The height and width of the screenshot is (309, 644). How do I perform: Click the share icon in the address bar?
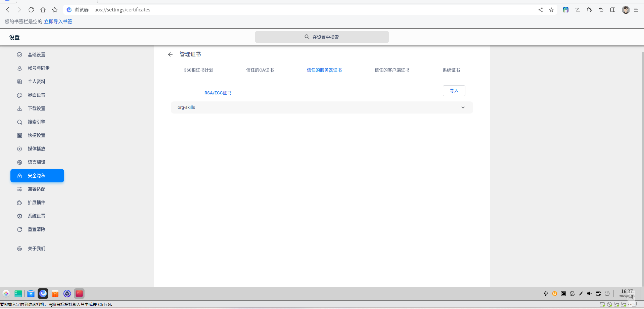point(540,10)
